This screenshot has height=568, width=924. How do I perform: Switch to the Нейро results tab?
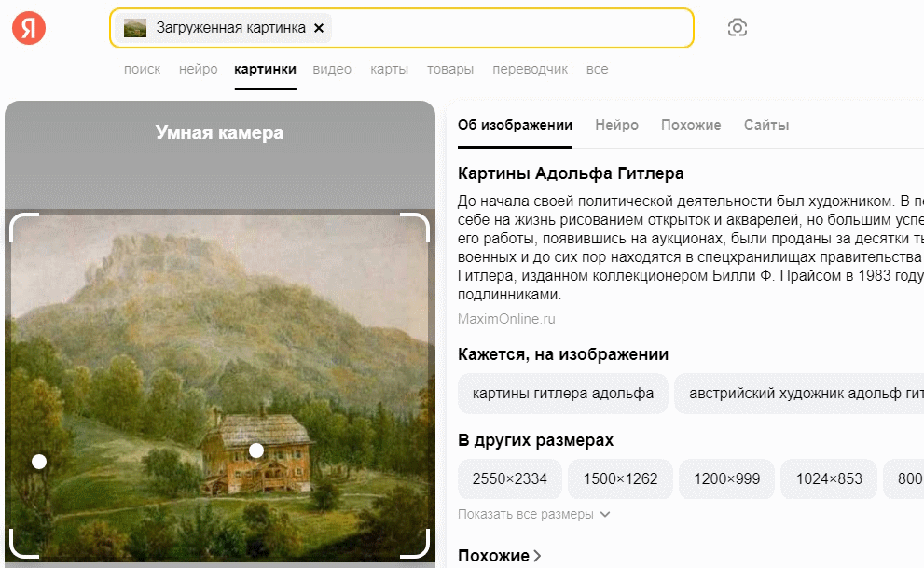click(616, 125)
